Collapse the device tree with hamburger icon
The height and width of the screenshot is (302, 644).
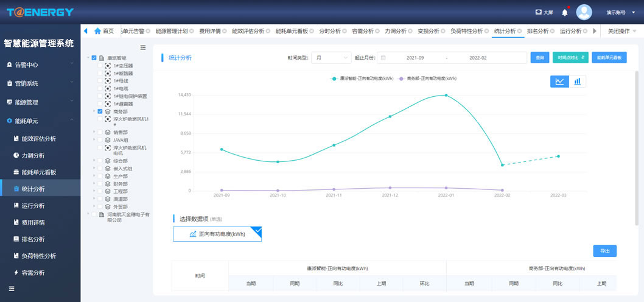click(143, 47)
